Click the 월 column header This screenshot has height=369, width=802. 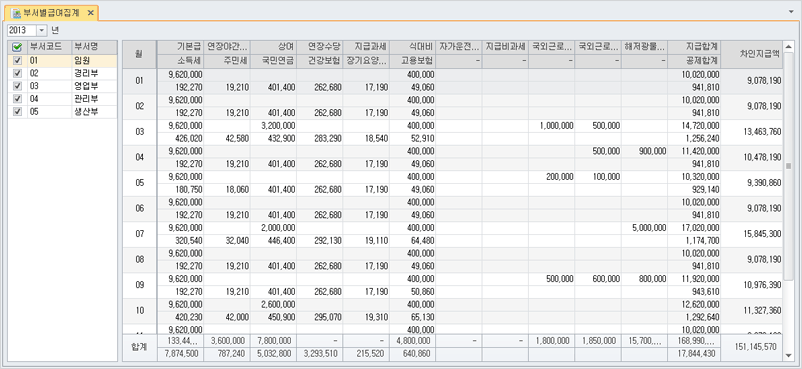(139, 54)
